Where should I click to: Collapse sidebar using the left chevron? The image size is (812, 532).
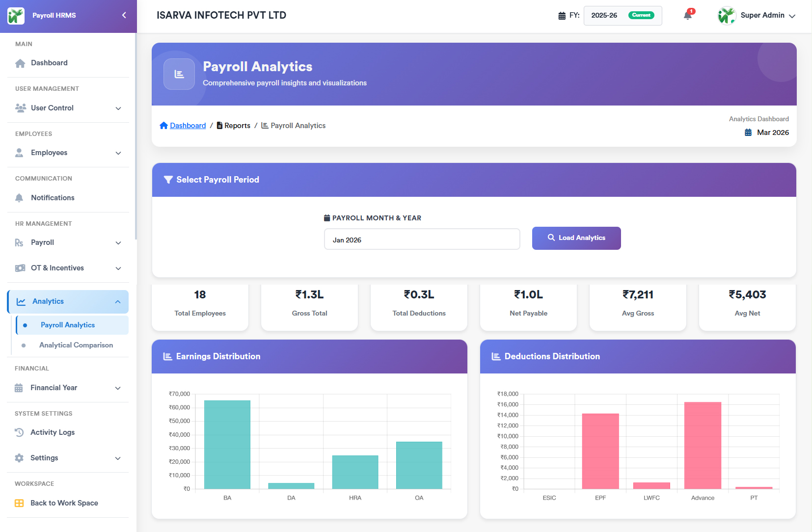coord(124,15)
